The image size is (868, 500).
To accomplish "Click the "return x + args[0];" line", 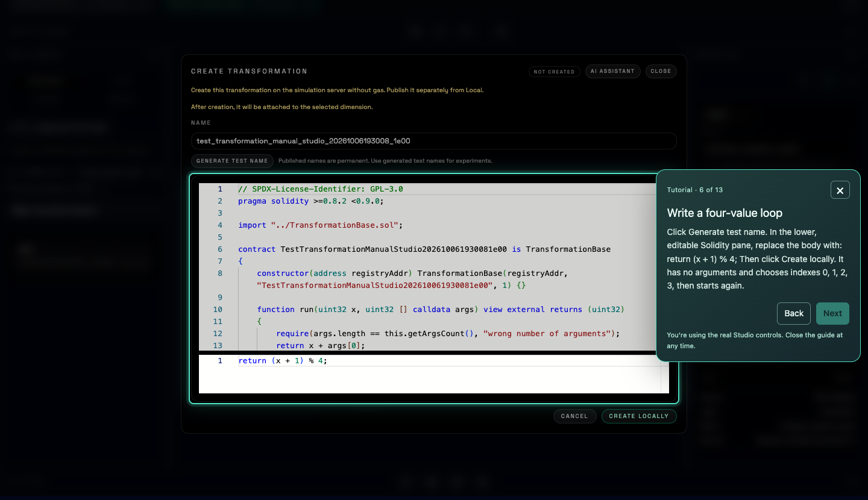I will coord(321,346).
